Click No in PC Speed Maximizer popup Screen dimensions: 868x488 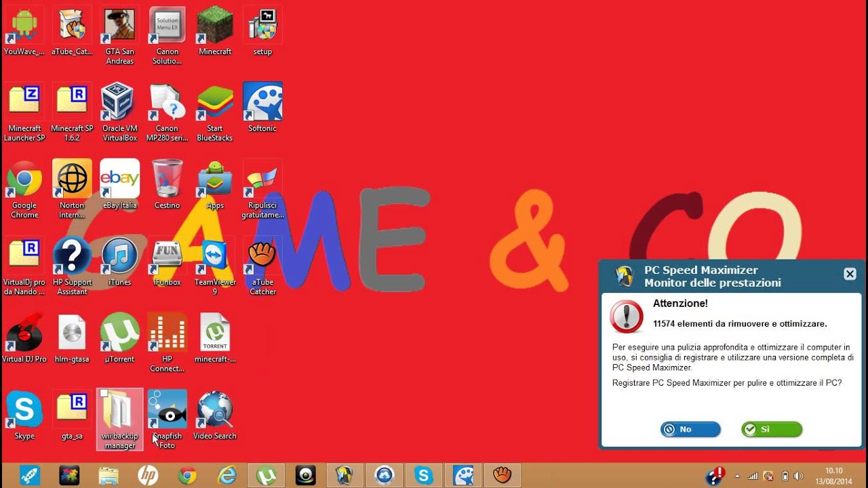(690, 429)
